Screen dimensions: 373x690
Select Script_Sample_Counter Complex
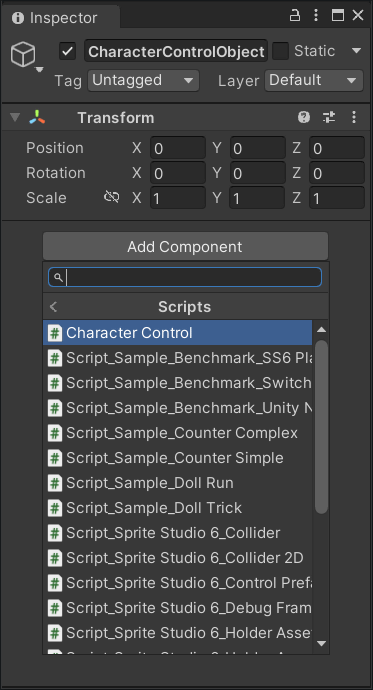177,433
